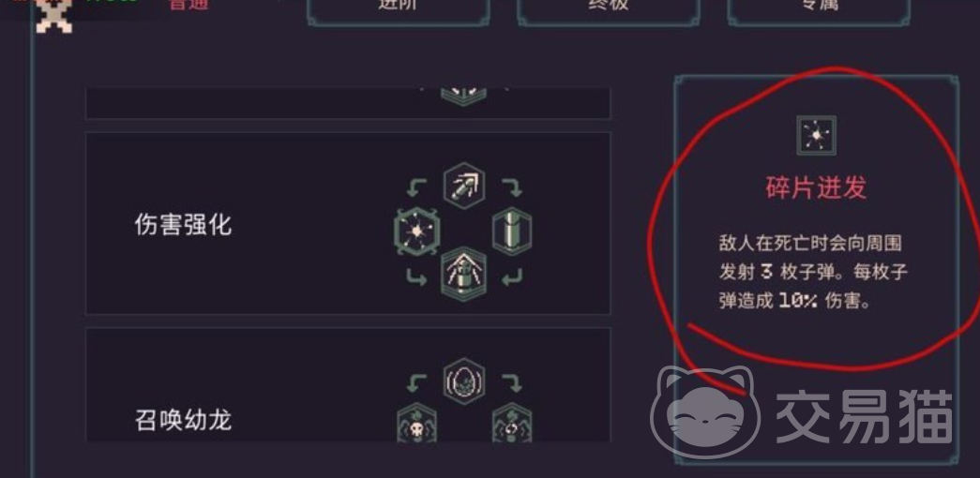The height and width of the screenshot is (478, 980).
Task: Click the 碎片迸发 skill description text
Action: pyautogui.click(x=813, y=272)
